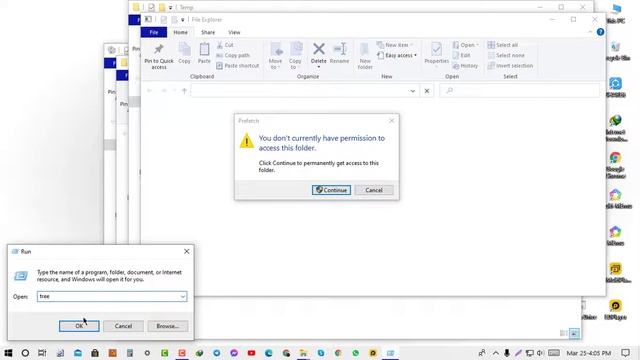This screenshot has width=640, height=360.
Task: Switch to the View ribbon tab
Action: 234,32
